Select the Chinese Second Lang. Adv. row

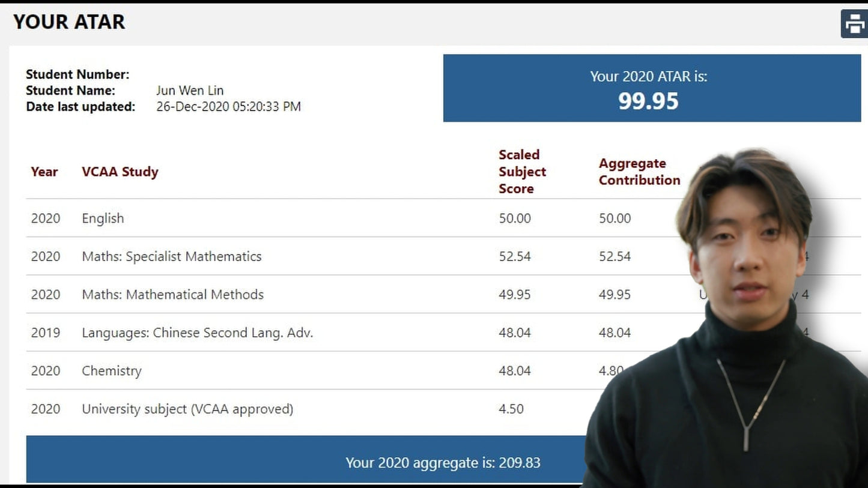click(198, 333)
